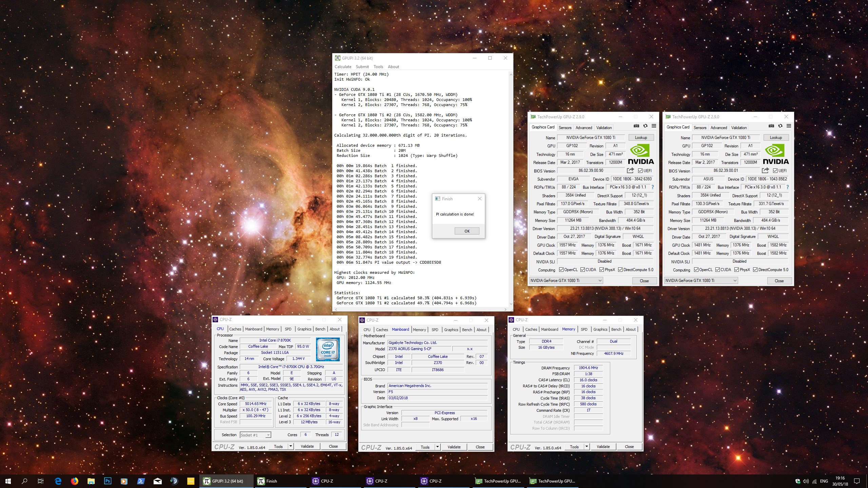Open PowerShell from the taskbar
Image resolution: width=868 pixels, height=488 pixels.
coord(141,481)
